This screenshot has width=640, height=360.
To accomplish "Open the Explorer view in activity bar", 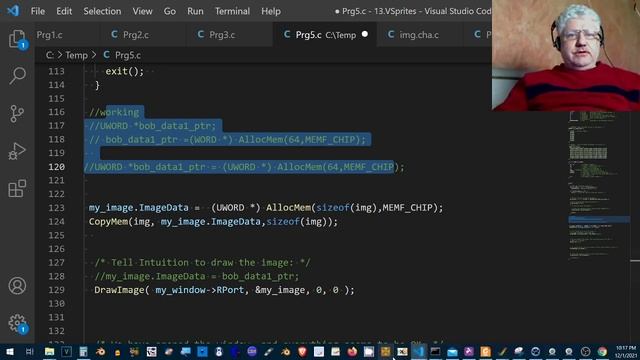I will click(x=17, y=39).
